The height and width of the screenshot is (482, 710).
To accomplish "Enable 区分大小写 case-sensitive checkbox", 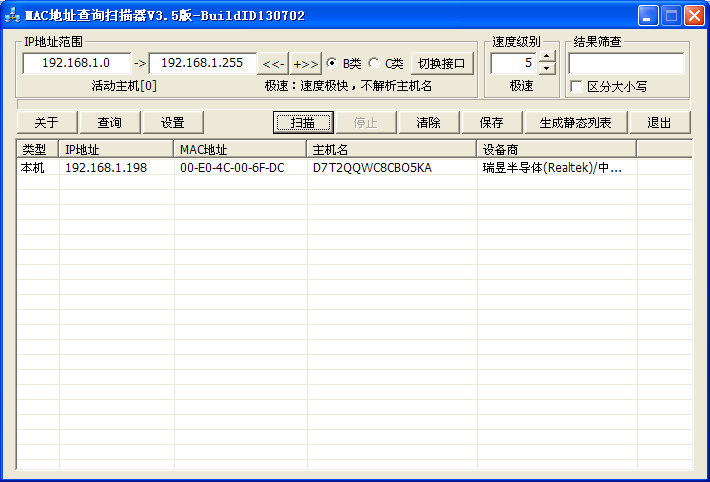I will 576,87.
